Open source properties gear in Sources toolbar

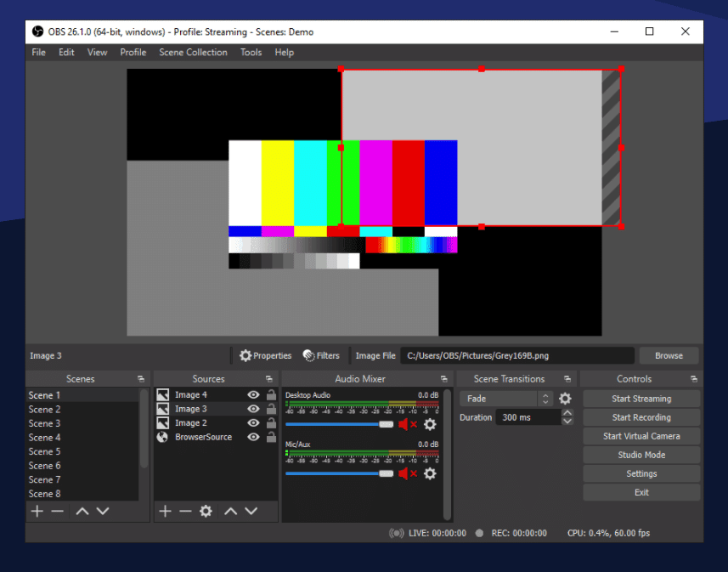coord(206,511)
